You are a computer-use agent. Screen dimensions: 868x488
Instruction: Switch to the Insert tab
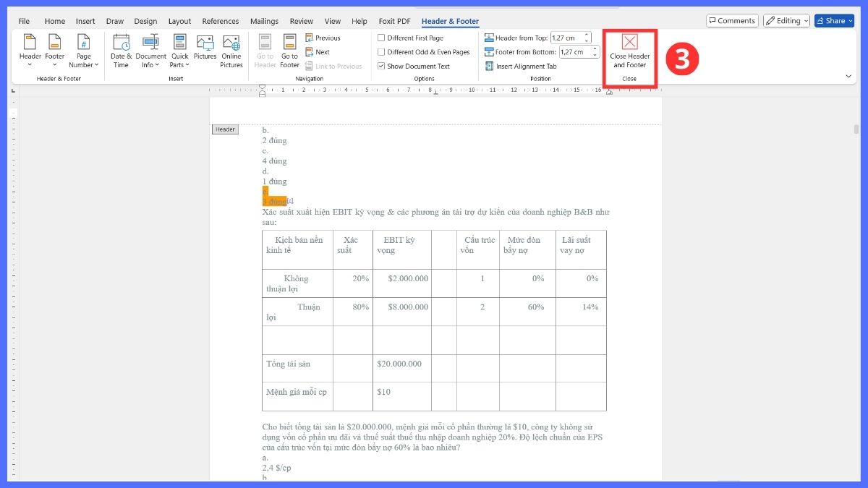click(85, 22)
